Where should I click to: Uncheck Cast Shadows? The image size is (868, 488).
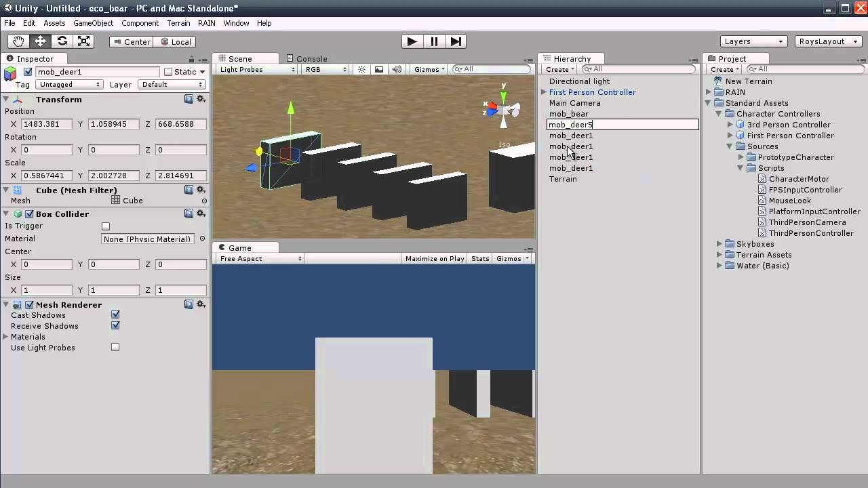pyautogui.click(x=115, y=314)
